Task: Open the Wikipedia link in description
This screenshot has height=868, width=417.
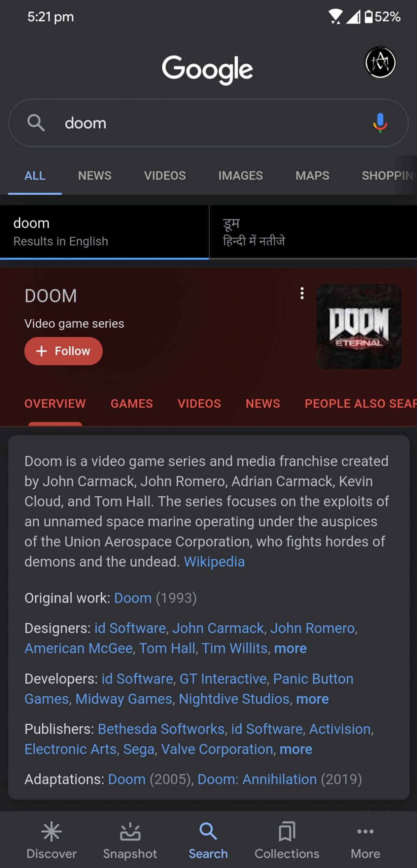Action: (x=214, y=562)
